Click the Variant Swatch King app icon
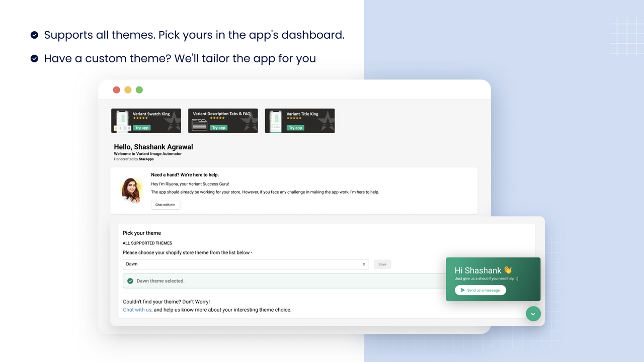 121,120
